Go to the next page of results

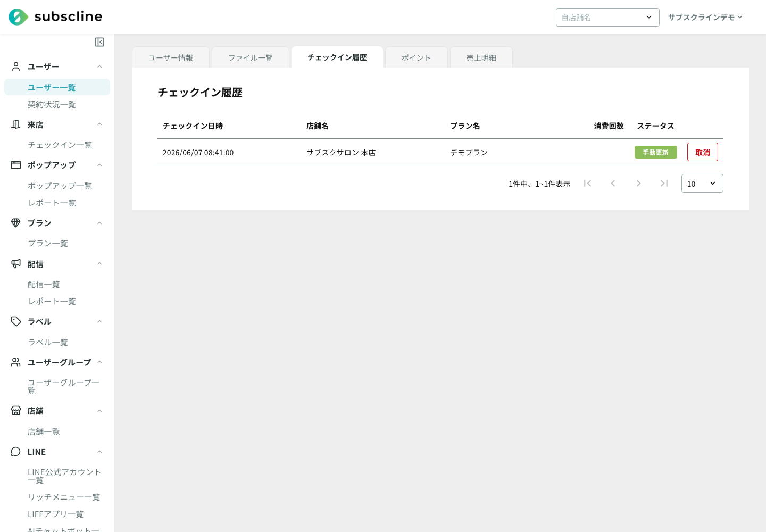coord(639,184)
